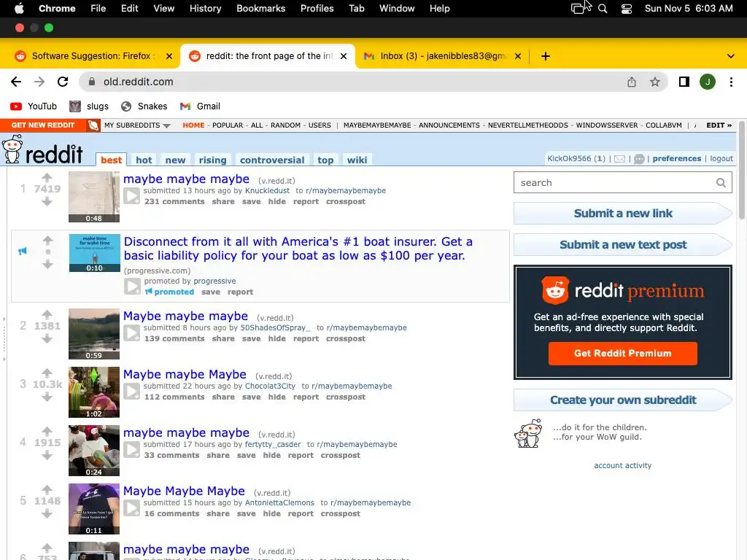Open the Reddit inbox envelope icon
The width and height of the screenshot is (747, 560).
coord(619,159)
